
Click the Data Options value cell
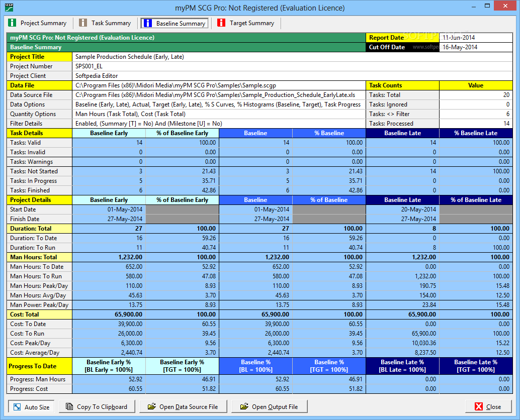(219, 104)
